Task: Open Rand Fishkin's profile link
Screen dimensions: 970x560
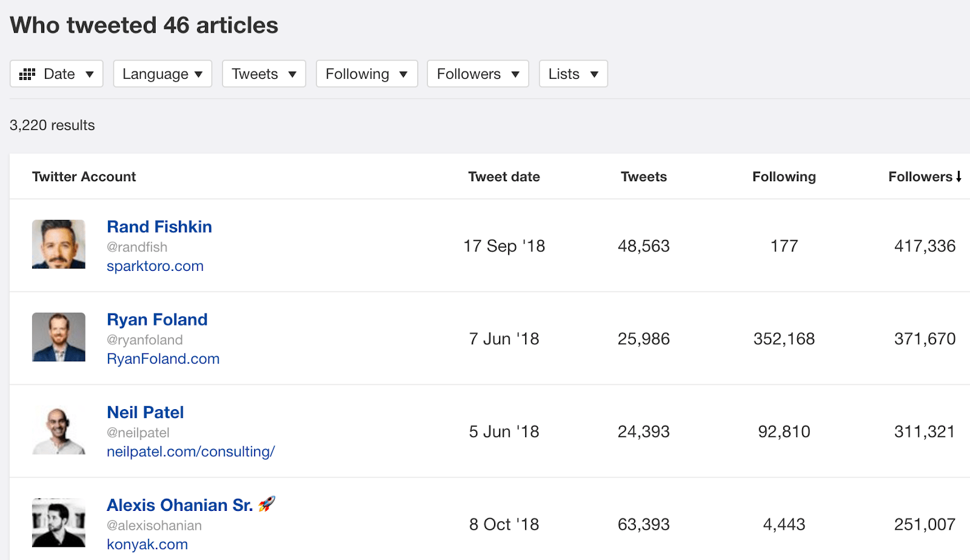Action: point(159,227)
